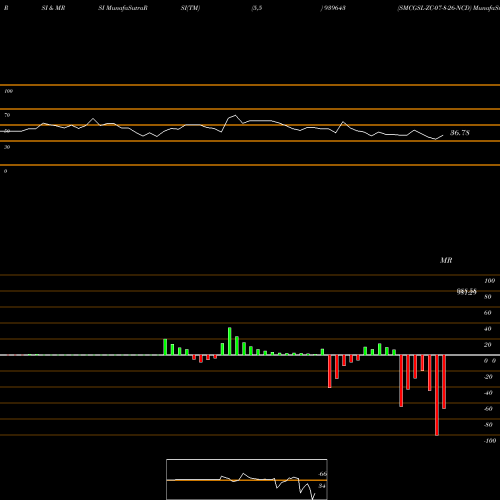Select the longest red MR histogram bar
The width and height of the screenshot is (500, 500).
coord(437,395)
